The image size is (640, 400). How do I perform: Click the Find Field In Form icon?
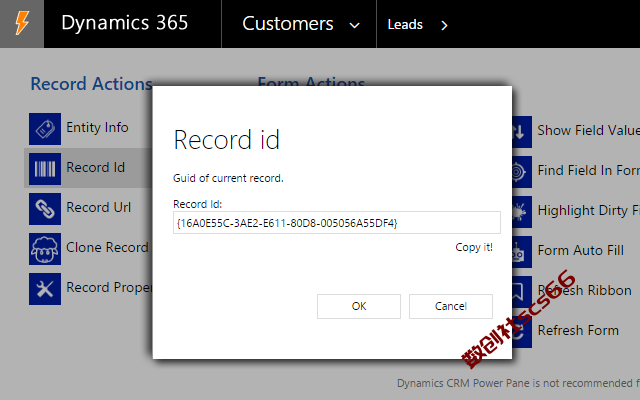[x=522, y=172]
